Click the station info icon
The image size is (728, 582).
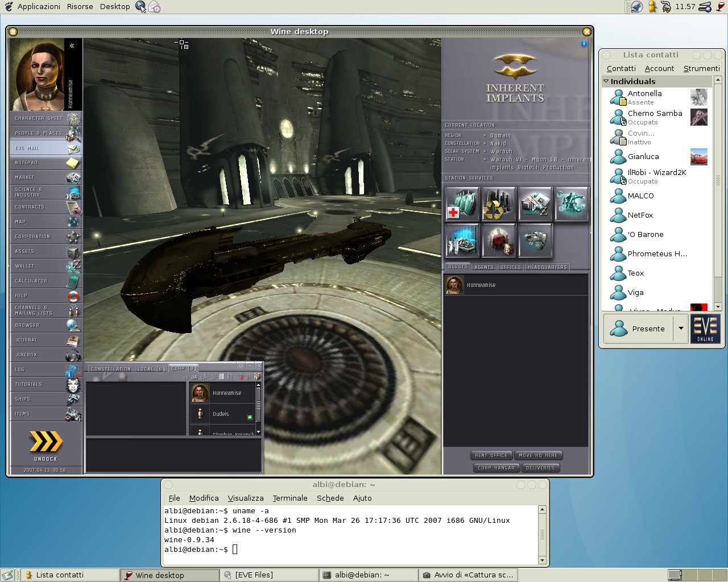584,44
